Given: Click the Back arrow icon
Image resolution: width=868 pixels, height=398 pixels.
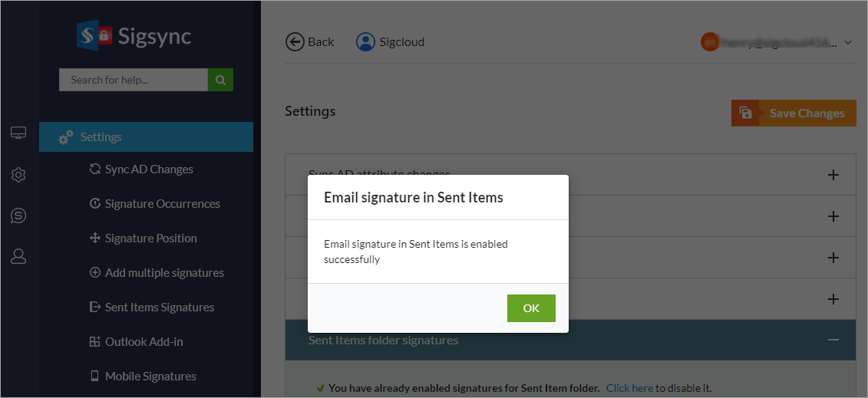Looking at the screenshot, I should (295, 42).
